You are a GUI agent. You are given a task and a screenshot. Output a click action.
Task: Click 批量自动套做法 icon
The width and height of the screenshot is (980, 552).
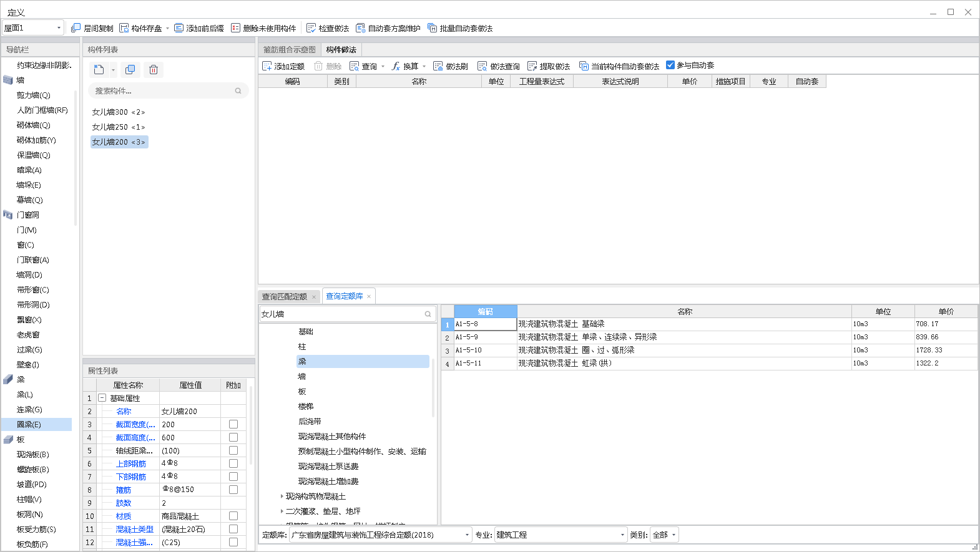[432, 28]
